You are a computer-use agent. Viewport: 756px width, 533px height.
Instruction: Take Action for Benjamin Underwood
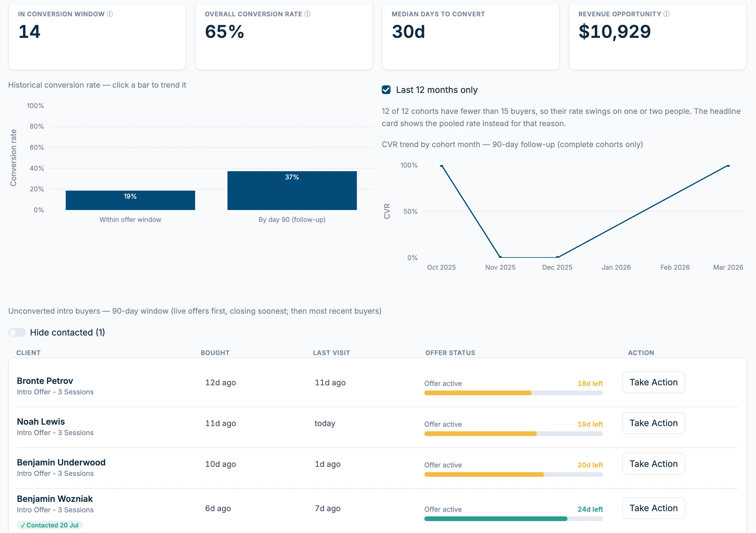[x=654, y=464]
